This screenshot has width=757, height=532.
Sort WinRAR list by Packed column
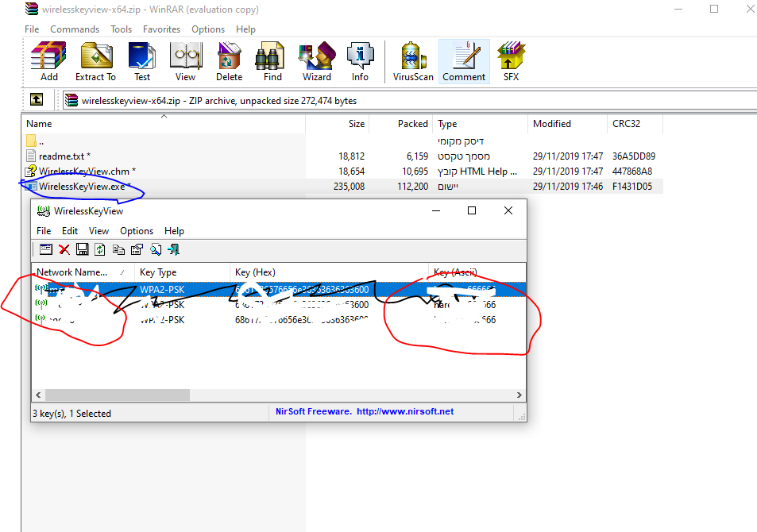coord(400,124)
